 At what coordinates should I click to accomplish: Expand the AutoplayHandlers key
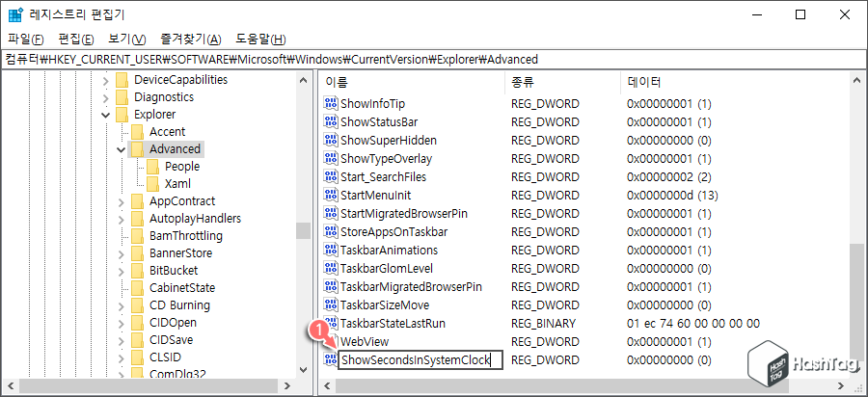121,219
